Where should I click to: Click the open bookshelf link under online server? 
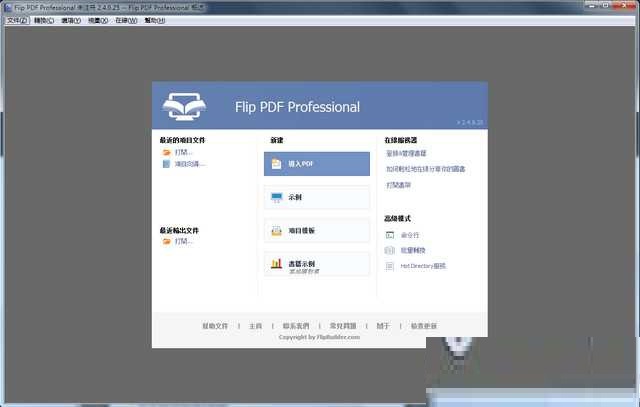point(398,185)
